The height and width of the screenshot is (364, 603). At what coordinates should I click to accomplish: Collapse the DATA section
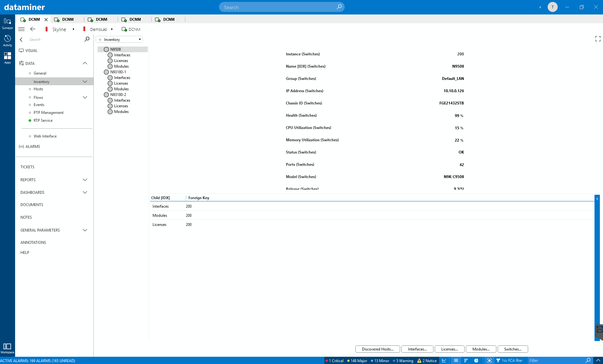pyautogui.click(x=85, y=63)
